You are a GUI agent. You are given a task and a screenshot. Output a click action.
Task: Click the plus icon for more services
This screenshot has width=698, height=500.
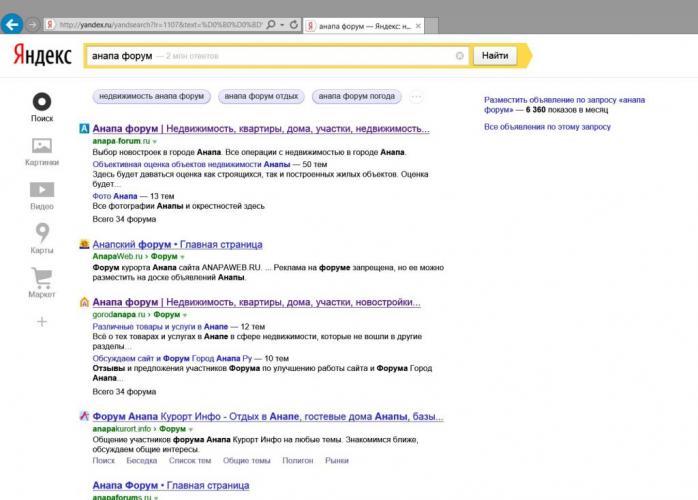[42, 321]
